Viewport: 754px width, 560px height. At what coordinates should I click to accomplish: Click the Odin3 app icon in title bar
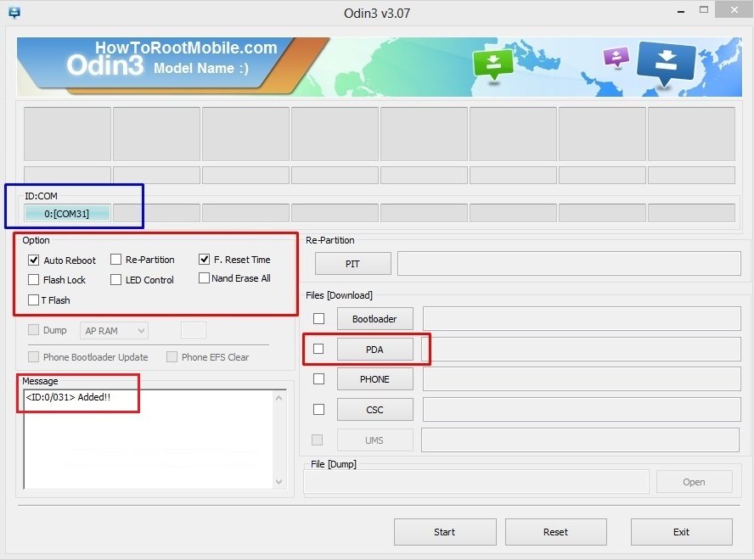[x=14, y=13]
